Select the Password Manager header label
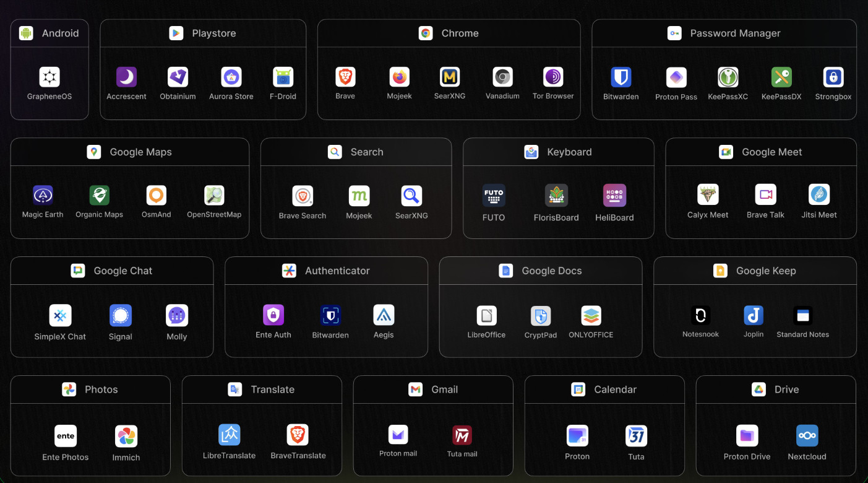The width and height of the screenshot is (868, 483). click(x=736, y=33)
